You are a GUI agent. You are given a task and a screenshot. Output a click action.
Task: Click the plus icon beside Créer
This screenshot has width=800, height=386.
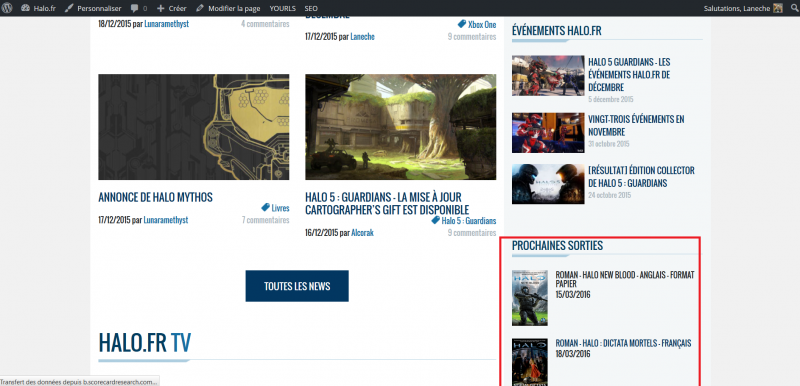point(160,9)
